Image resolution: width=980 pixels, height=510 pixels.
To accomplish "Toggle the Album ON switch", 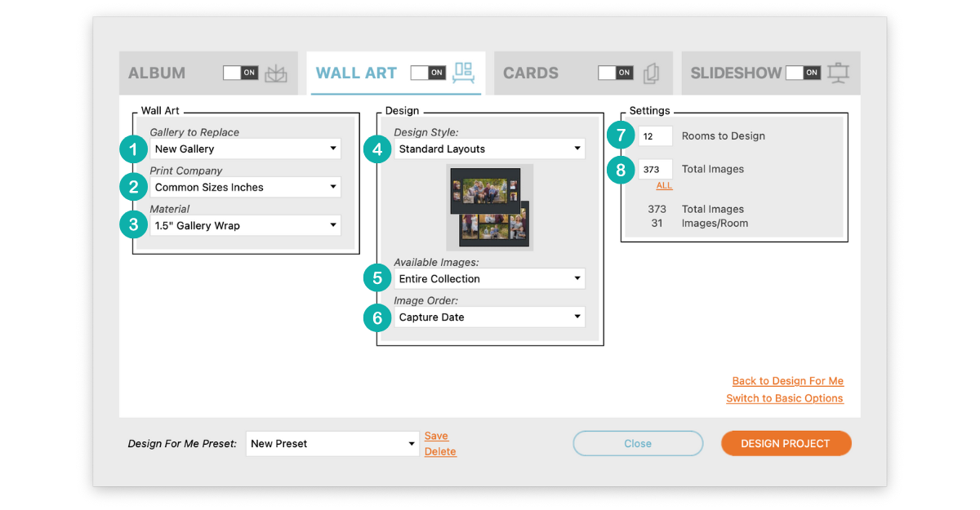I will (241, 73).
